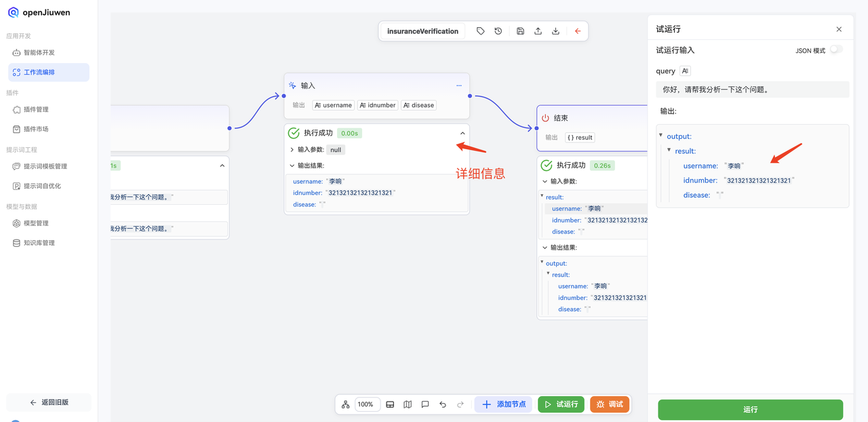The width and height of the screenshot is (868, 422).
Task: Open version history clock icon
Action: click(498, 31)
